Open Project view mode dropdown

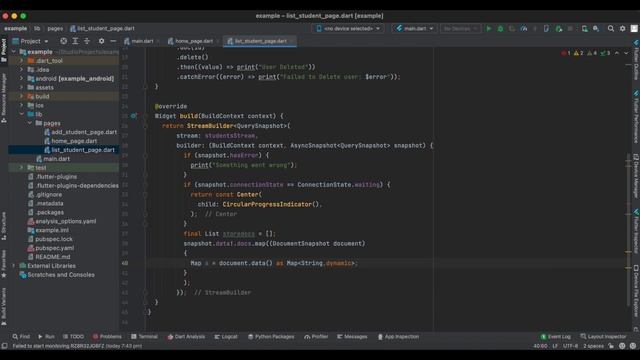tap(31, 41)
